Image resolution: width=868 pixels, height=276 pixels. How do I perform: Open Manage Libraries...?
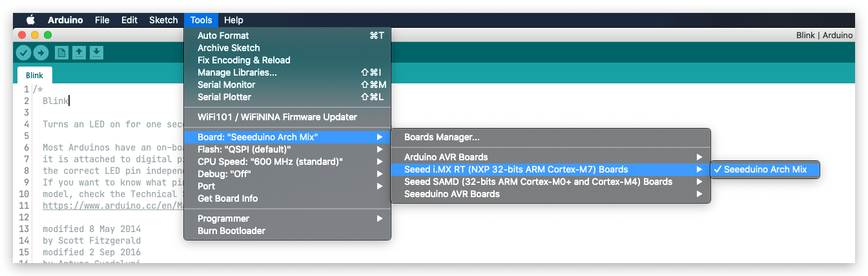pos(287,72)
